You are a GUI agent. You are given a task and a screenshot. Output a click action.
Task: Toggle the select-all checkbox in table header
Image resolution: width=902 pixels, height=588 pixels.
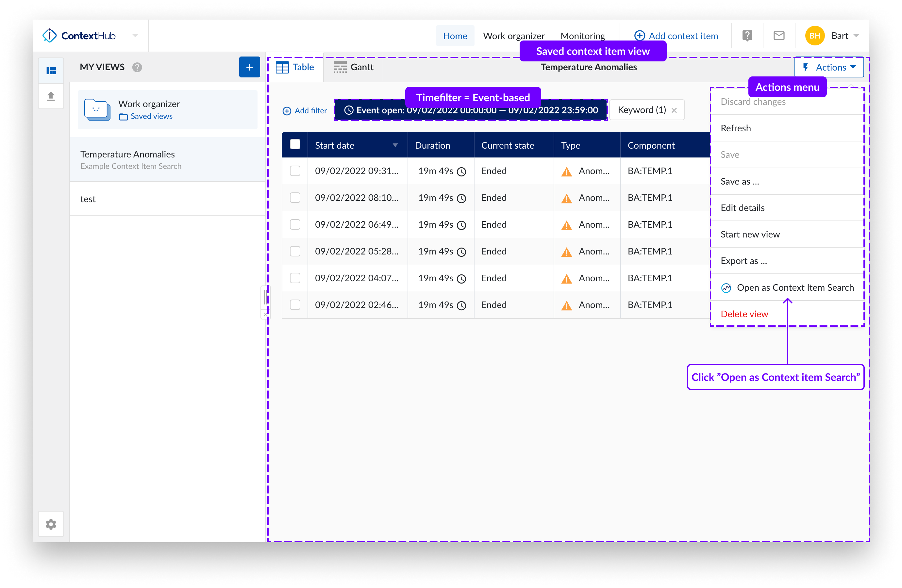pos(295,144)
